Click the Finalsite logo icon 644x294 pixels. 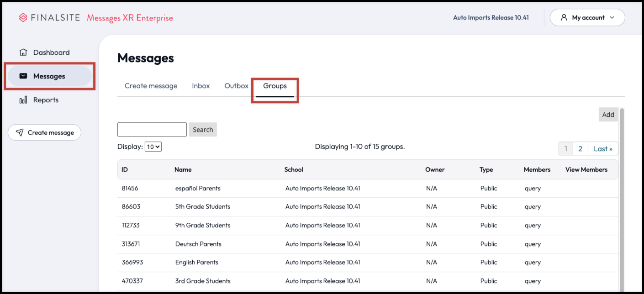coord(23,18)
